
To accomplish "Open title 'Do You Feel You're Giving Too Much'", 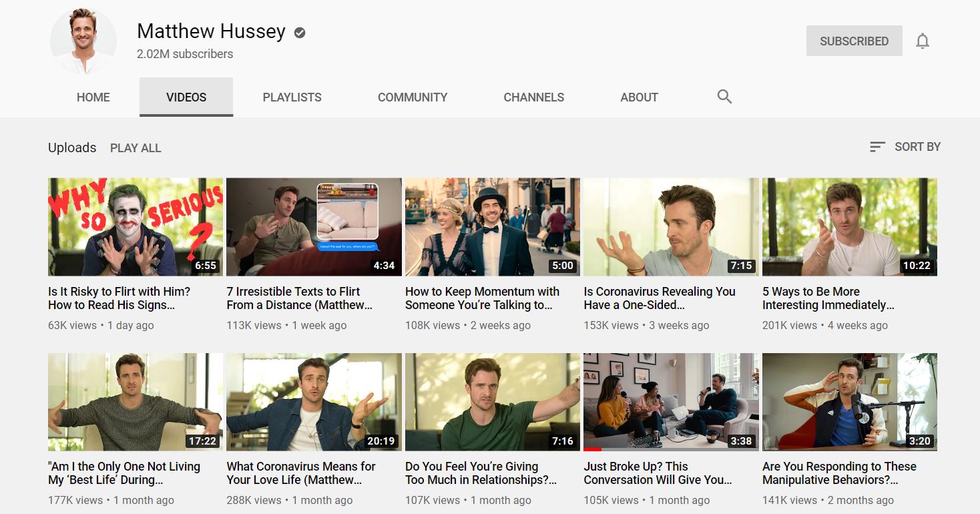I will (481, 473).
